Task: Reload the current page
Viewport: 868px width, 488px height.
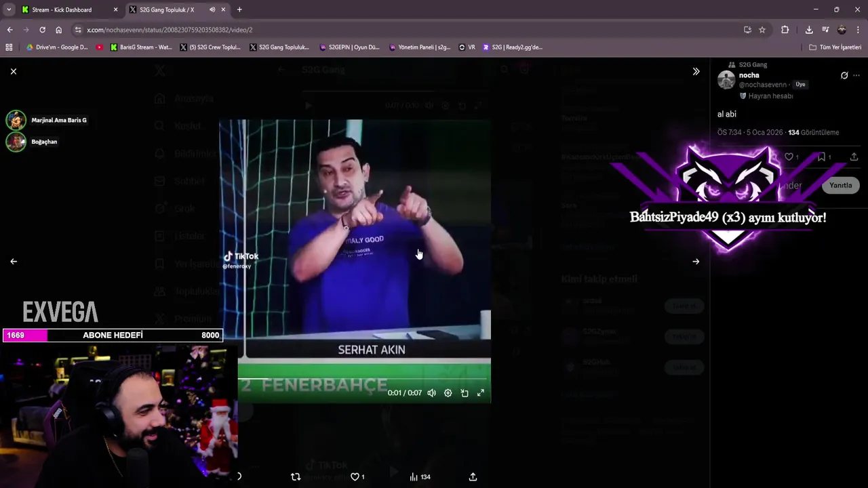Action: coord(42,30)
